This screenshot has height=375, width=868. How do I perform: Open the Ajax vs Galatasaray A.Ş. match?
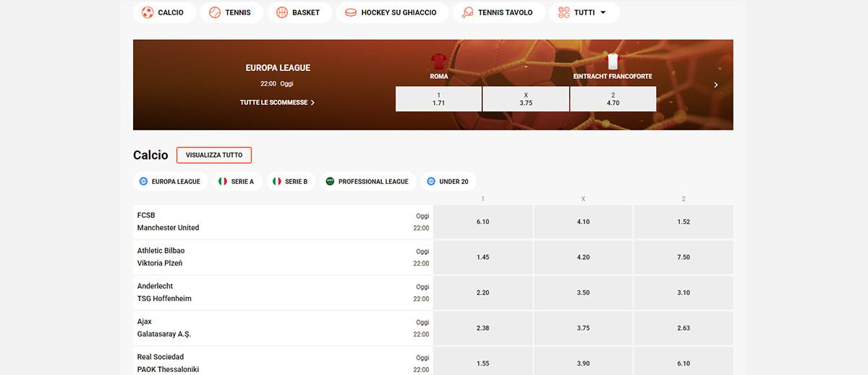[283, 329]
